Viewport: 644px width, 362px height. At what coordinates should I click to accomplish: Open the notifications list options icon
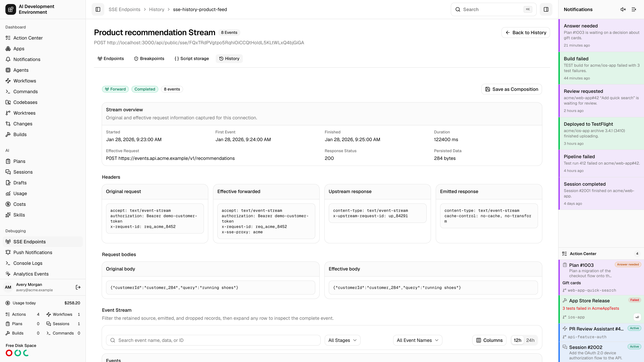(x=634, y=10)
